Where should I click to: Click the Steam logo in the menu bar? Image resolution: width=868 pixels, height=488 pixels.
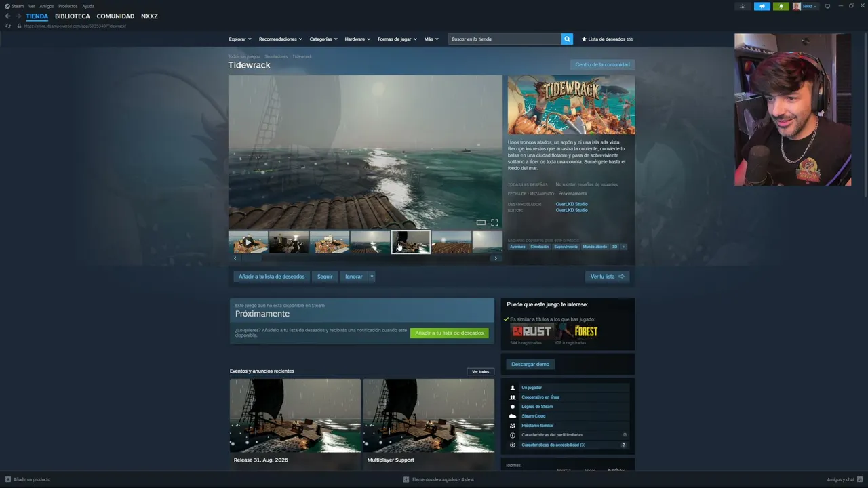pyautogui.click(x=7, y=6)
